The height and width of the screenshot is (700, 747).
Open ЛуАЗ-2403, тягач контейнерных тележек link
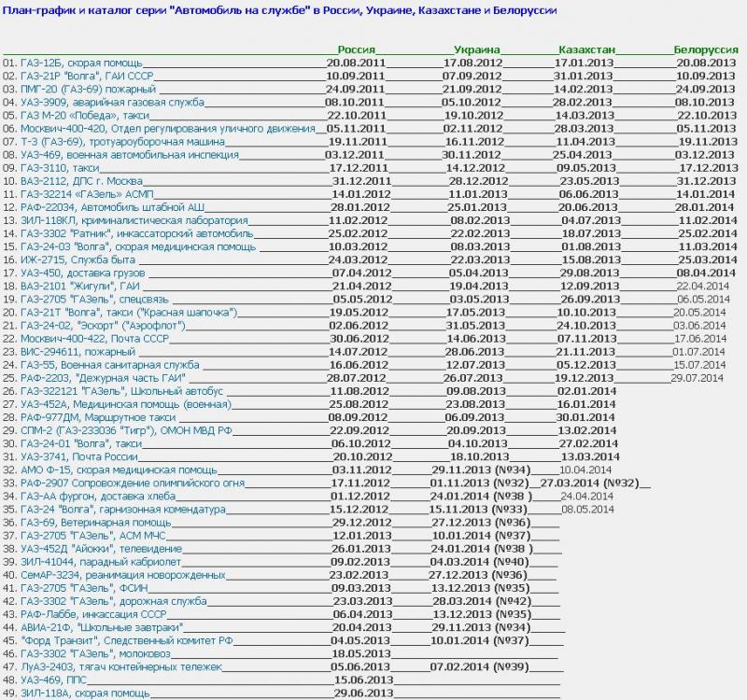[121, 666]
